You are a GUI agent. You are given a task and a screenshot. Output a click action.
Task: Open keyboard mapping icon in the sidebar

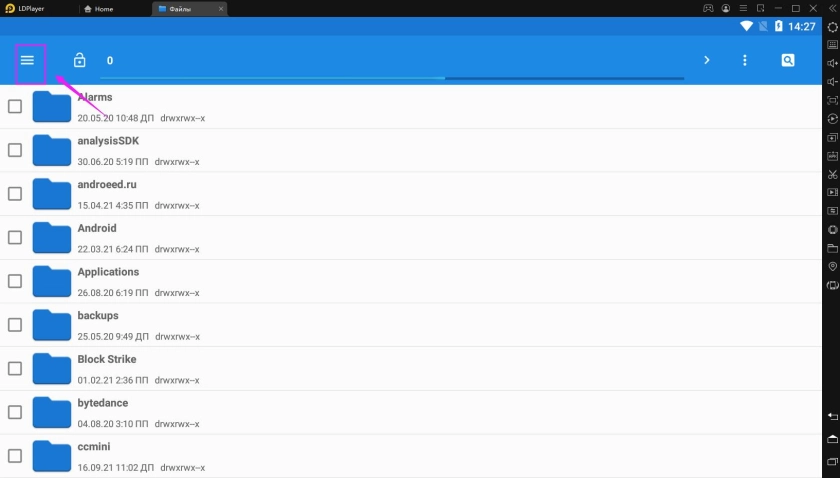click(x=832, y=45)
